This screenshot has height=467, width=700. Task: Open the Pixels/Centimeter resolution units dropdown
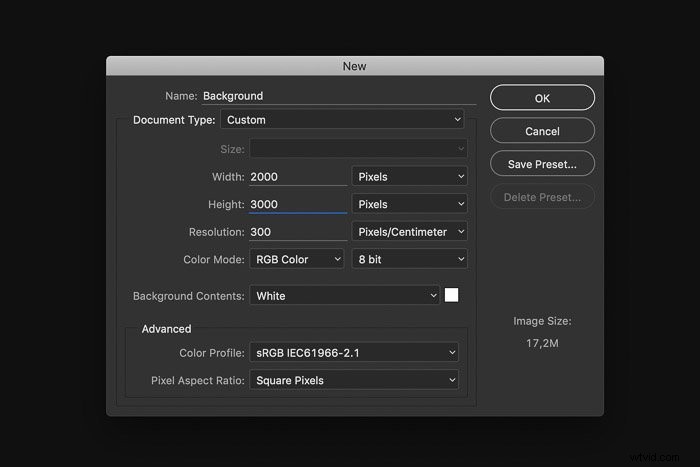[409, 232]
